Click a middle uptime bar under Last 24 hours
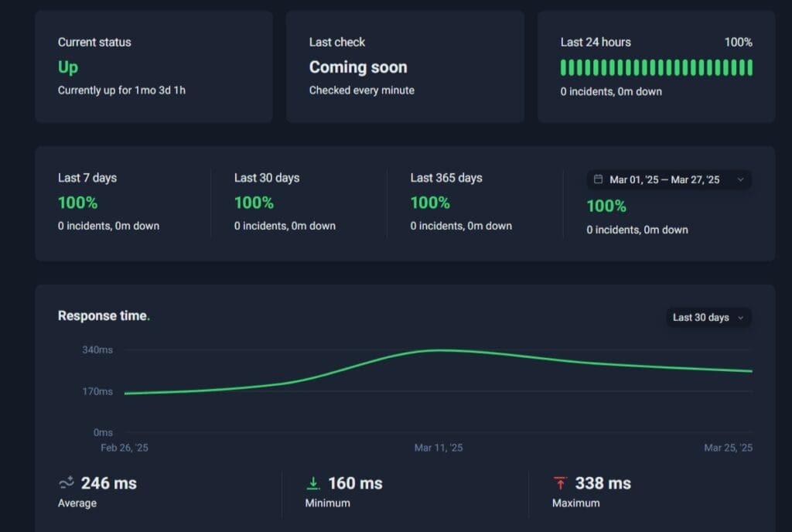Screen dimensions: 792x532 tap(656, 68)
